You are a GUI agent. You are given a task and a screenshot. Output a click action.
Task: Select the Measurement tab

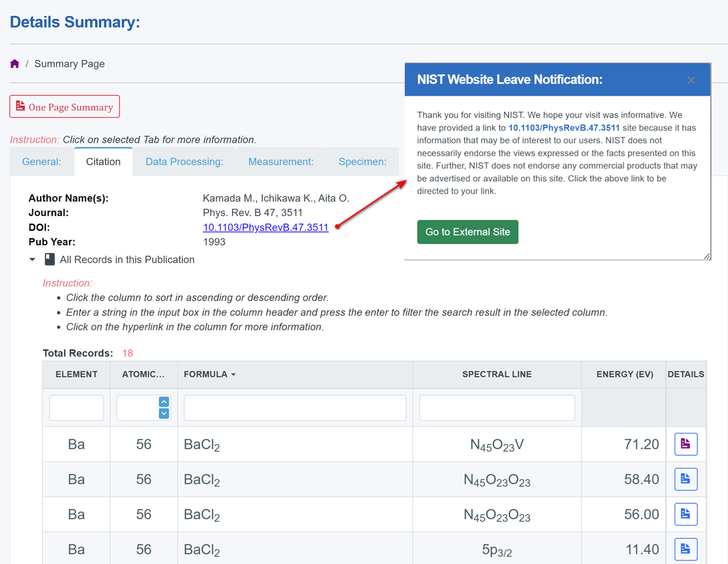point(281,162)
